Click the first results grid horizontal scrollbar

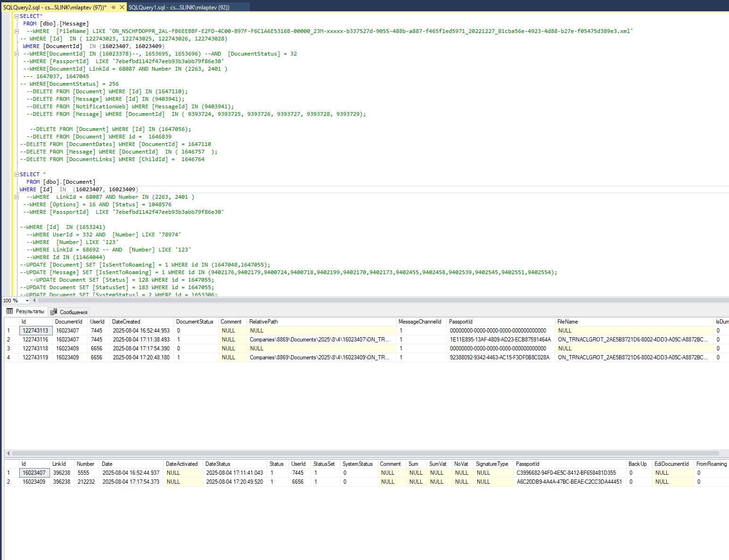[363, 454]
